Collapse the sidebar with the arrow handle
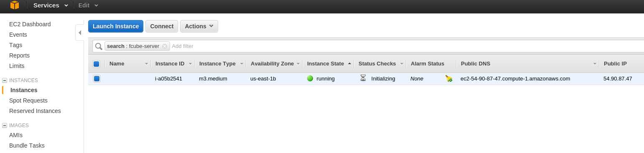Viewport: 644px width, 153px height. [80, 33]
